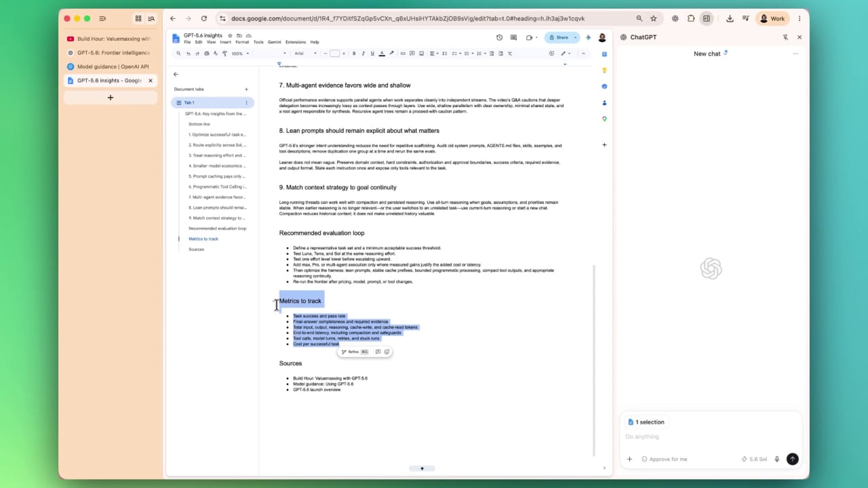Toggle Approve for me option
The width and height of the screenshot is (868, 488).
point(665,459)
